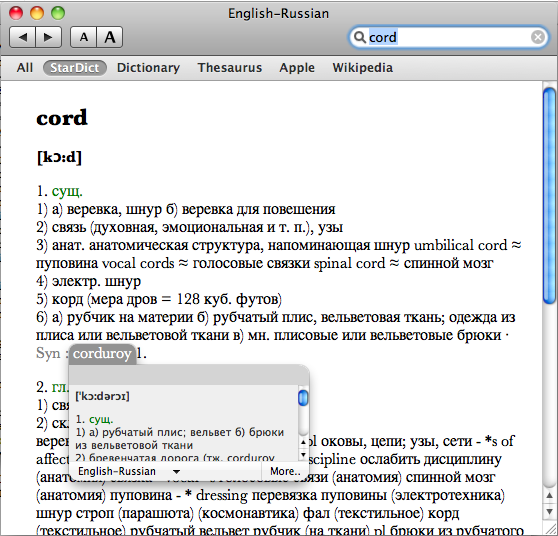The width and height of the screenshot is (558, 536).
Task: Click the text 'vocal cords'
Action: coord(138,264)
